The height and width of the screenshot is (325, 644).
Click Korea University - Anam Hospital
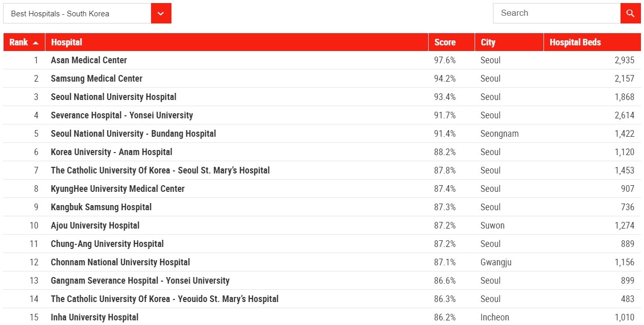pos(111,152)
